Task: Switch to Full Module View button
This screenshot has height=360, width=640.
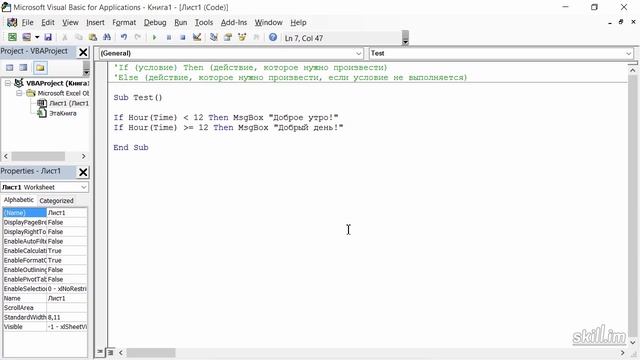Action: [110, 352]
